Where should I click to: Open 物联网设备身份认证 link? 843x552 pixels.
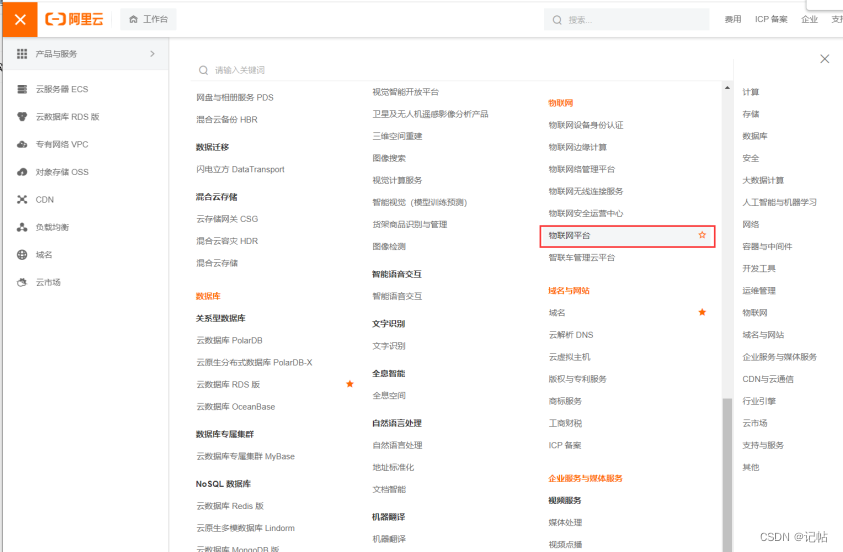[x=586, y=125]
